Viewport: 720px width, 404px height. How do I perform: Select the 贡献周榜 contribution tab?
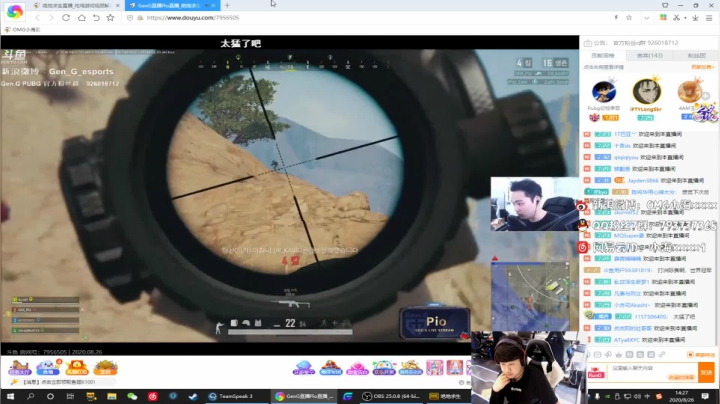click(602, 56)
